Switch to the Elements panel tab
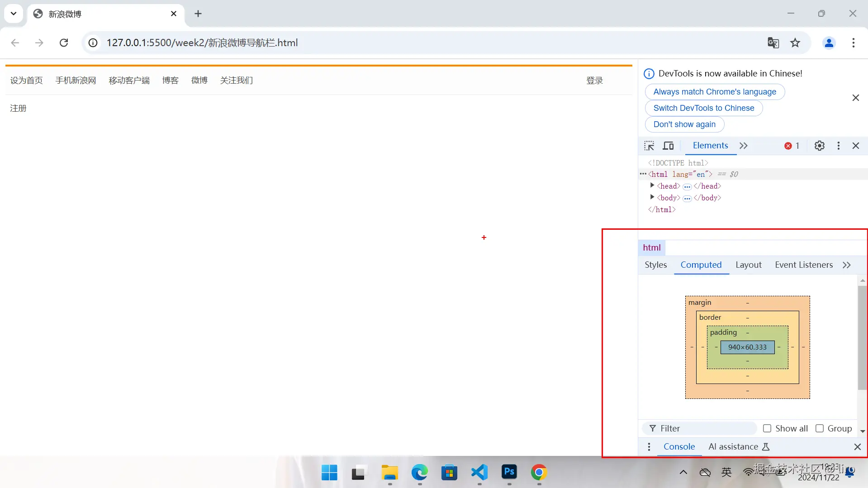This screenshot has height=488, width=868. click(710, 145)
